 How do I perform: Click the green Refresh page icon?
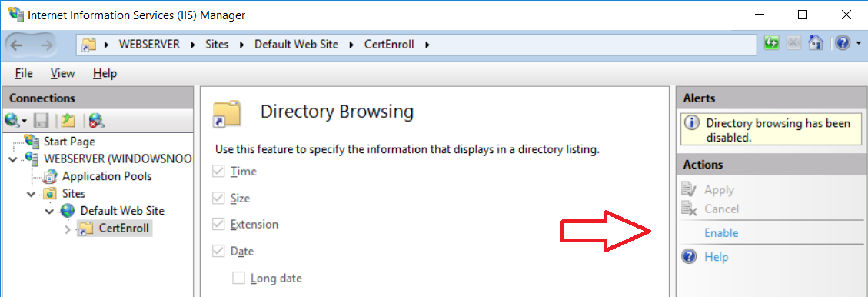tap(772, 44)
